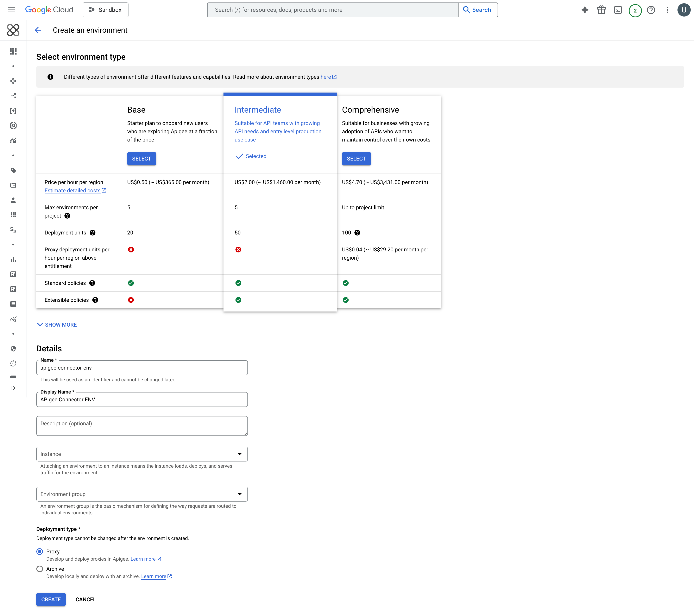Click the Estimate detailed costs link
This screenshot has width=694, height=616.
tap(73, 190)
